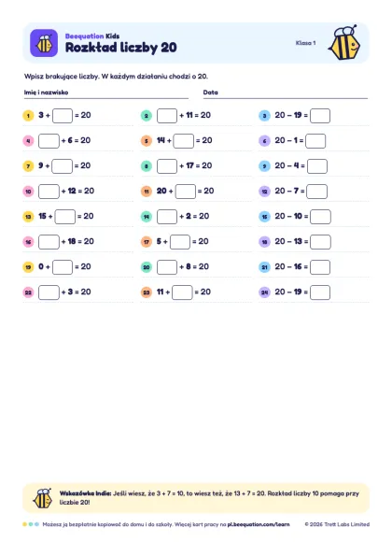This screenshot has height=556, width=392.
Task: Click the purple number 24 badge
Action: 264,292
